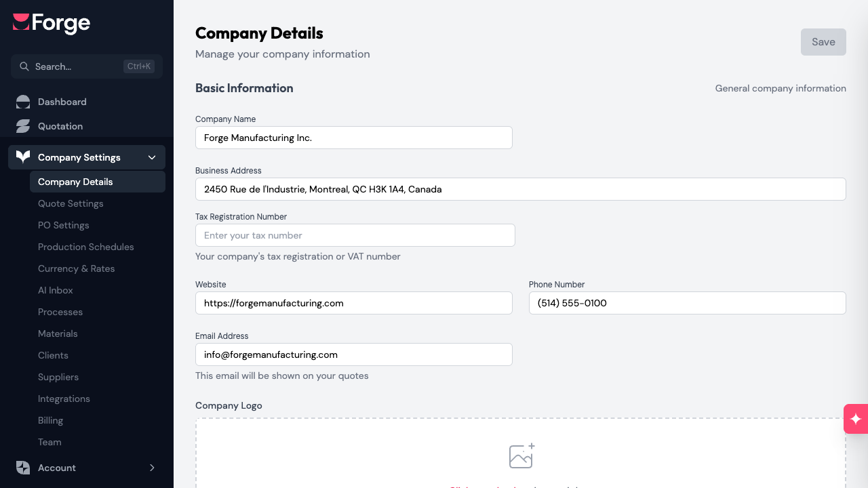Open the Billing settings link
The width and height of the screenshot is (868, 488).
(x=50, y=420)
